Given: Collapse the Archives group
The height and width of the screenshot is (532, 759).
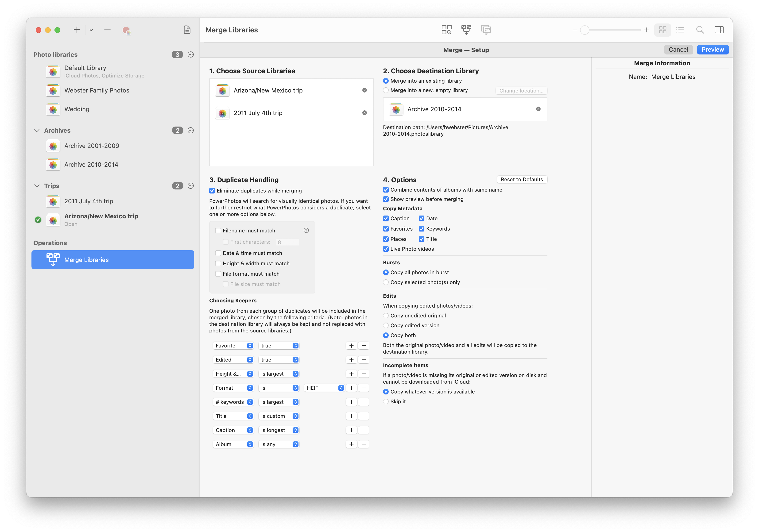Looking at the screenshot, I should tap(37, 131).
